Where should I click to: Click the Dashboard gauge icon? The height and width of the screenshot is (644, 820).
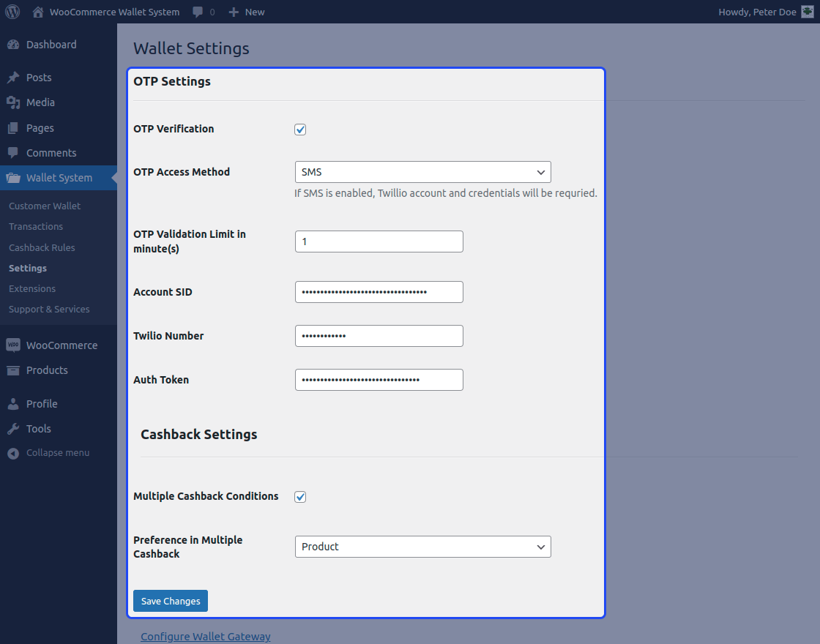(13, 45)
